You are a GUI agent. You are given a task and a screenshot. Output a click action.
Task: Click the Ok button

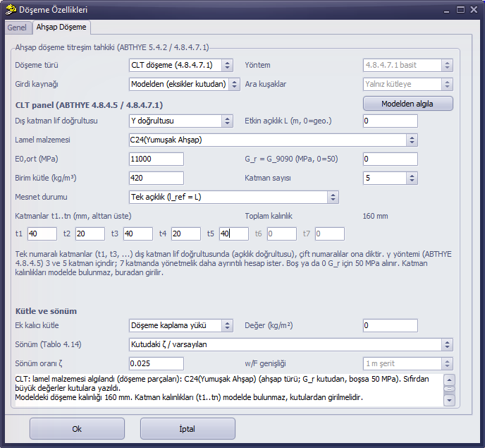point(77,429)
